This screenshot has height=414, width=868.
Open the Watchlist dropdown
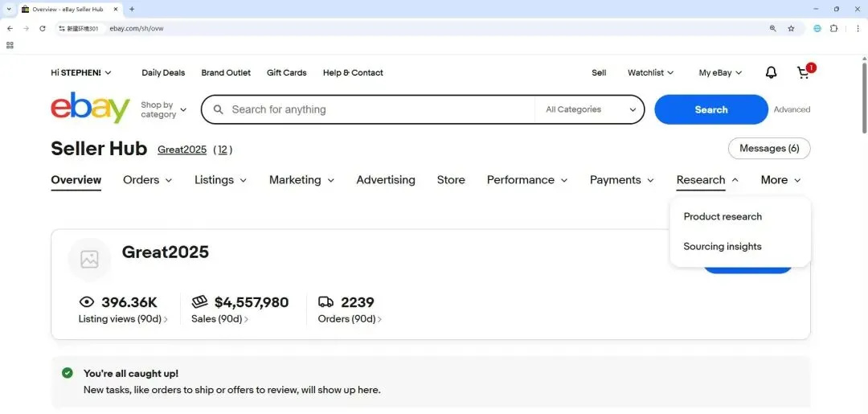coord(650,72)
